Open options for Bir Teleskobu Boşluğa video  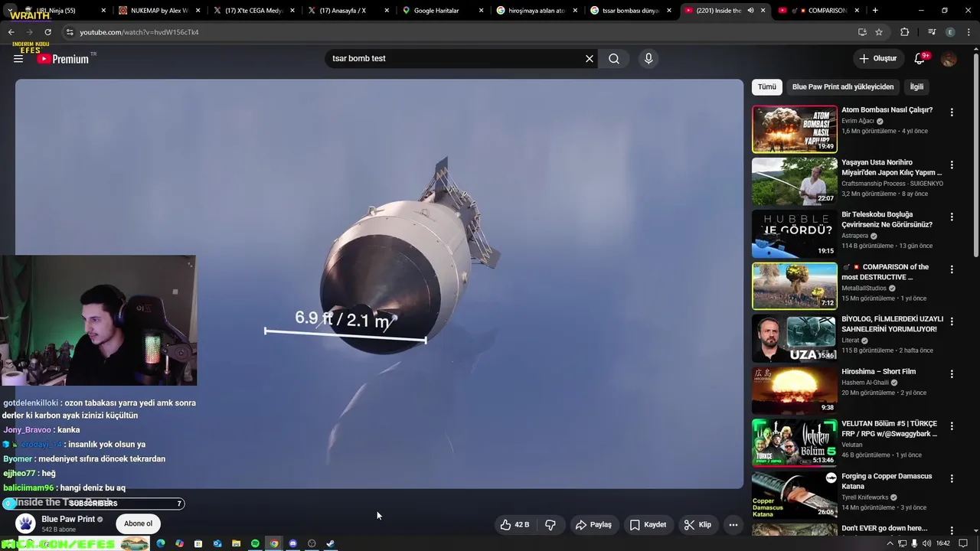(952, 217)
